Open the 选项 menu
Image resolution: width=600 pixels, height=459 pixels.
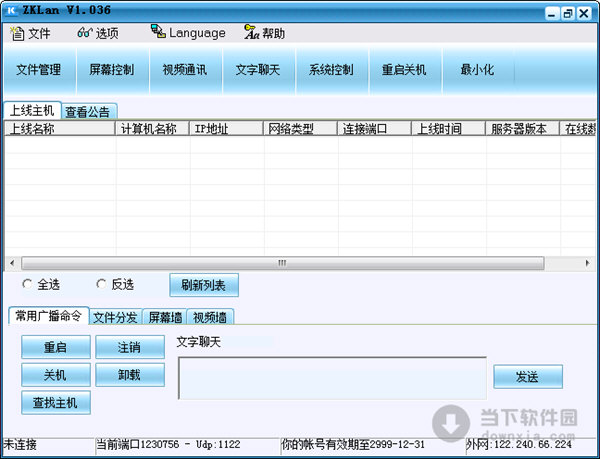click(98, 33)
